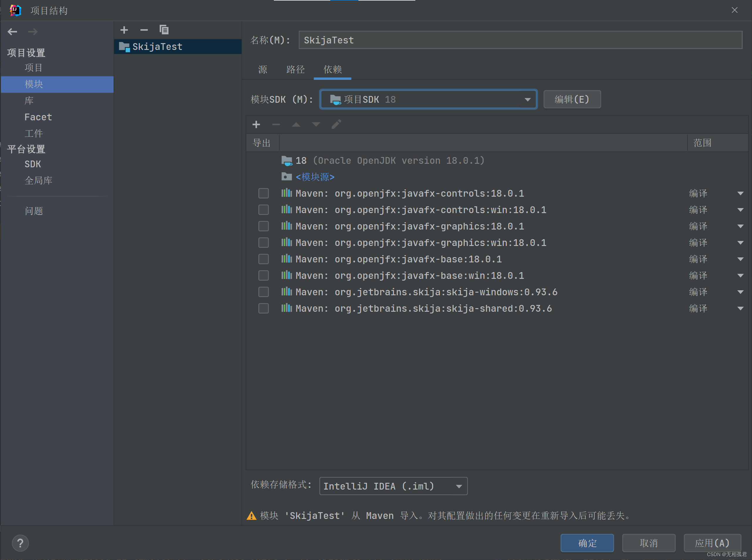Viewport: 752px width, 560px height.
Task: Select the javafx-graphics:18.0.1 dependency row
Action: 497,226
